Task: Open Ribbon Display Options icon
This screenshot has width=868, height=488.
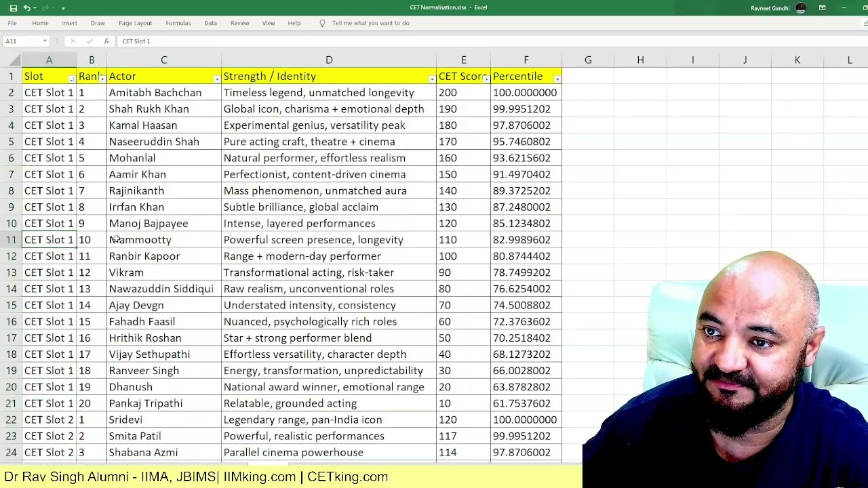Action: pos(822,7)
